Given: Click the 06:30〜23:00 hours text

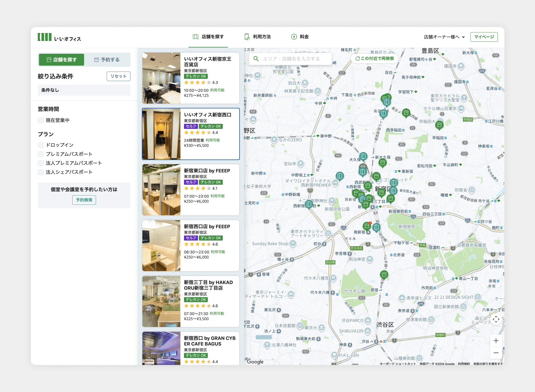Looking at the screenshot, I should [196, 252].
